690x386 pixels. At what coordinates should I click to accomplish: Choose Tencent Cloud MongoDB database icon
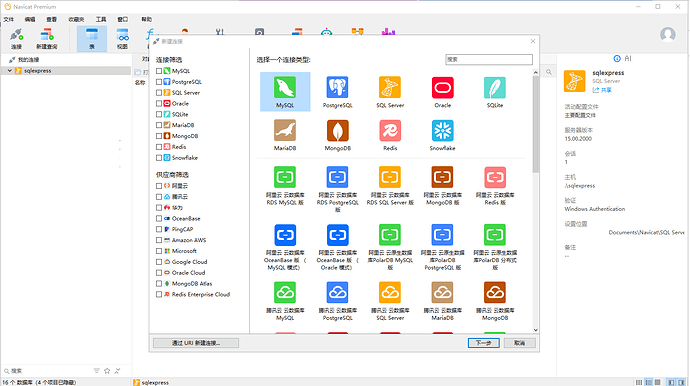[495, 293]
